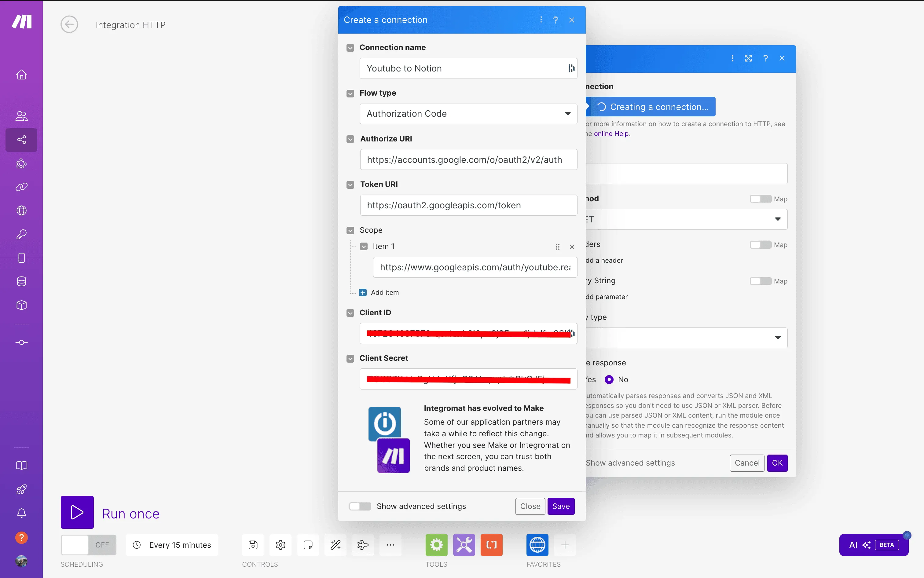The image size is (924, 578).
Task: Click the Run once play button
Action: (77, 513)
